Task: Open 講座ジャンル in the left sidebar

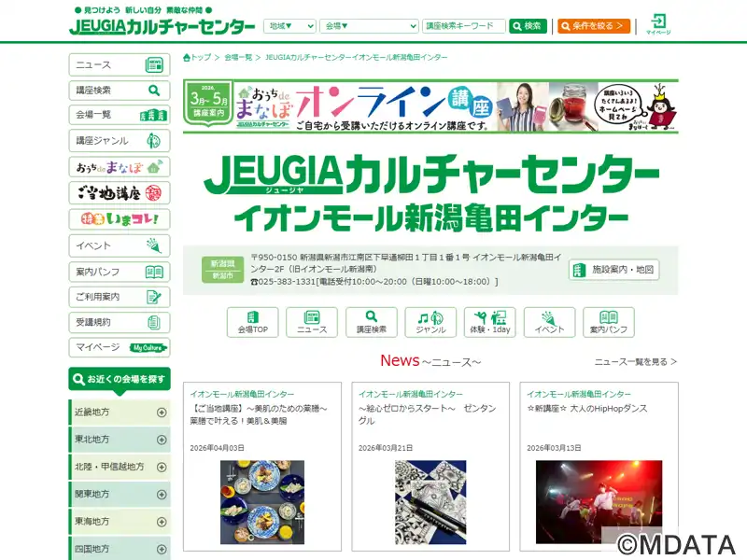Action: point(120,141)
